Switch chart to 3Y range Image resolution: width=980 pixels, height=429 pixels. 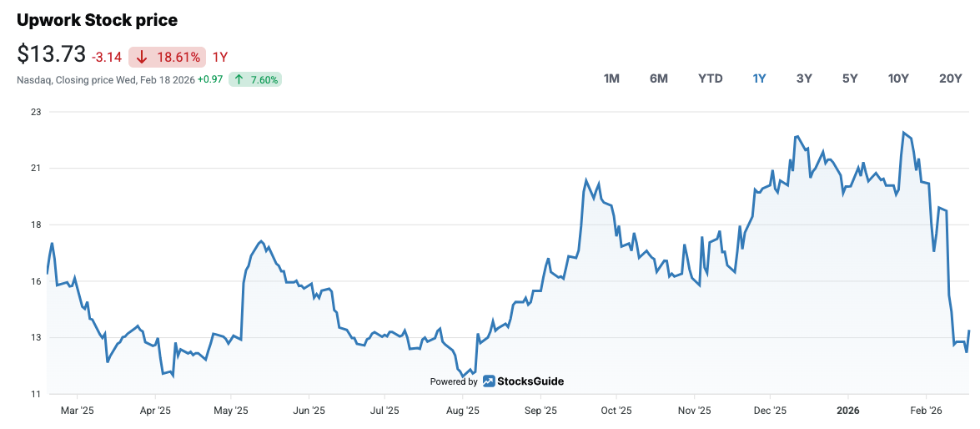tap(804, 78)
